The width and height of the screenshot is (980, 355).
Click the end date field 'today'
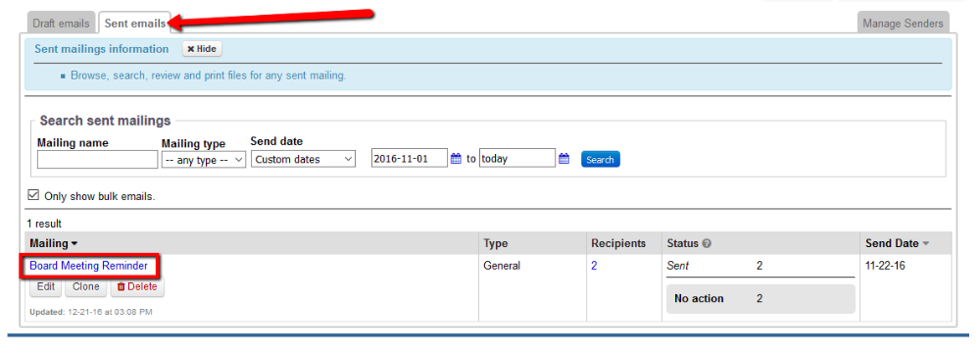point(517,158)
